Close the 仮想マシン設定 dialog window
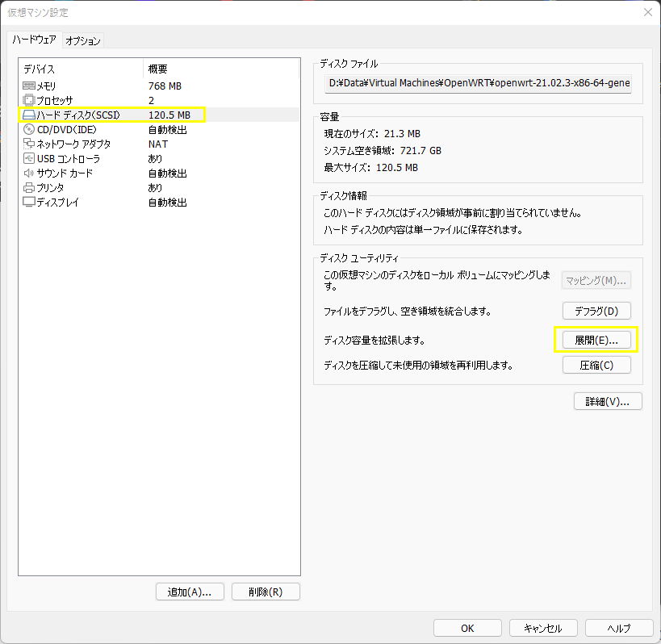This screenshot has width=661, height=644. pyautogui.click(x=648, y=12)
